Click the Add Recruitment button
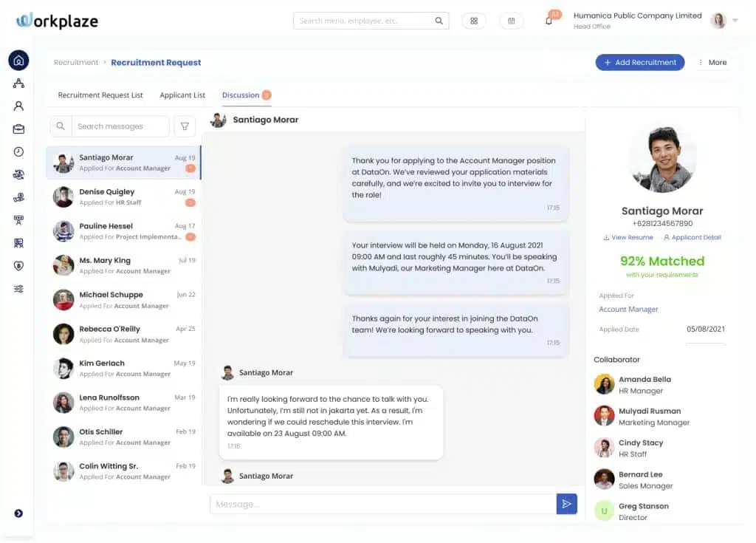The image size is (756, 543). [x=640, y=62]
